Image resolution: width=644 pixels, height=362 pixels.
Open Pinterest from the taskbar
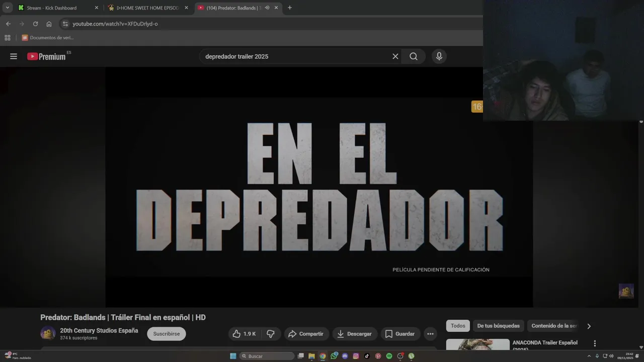(378, 356)
